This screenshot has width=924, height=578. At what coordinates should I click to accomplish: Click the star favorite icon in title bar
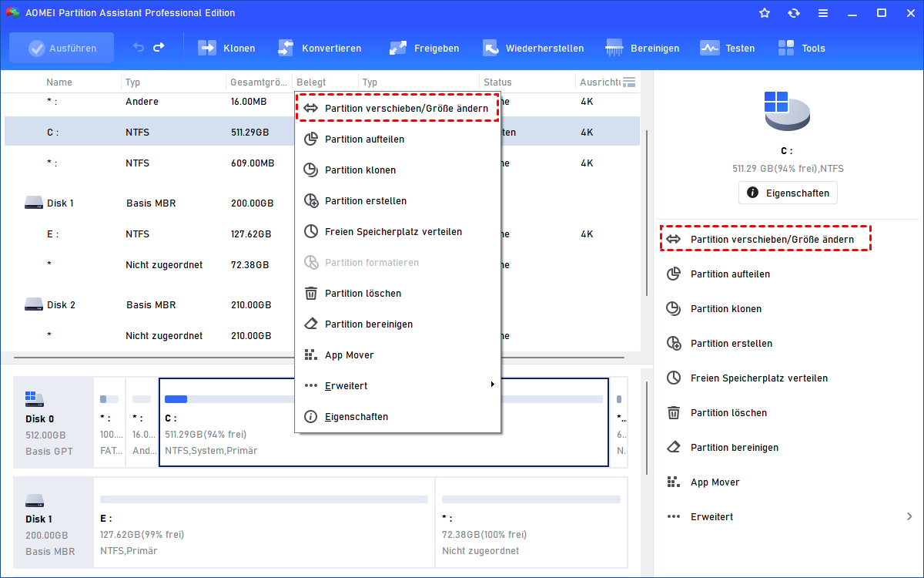[x=765, y=13]
